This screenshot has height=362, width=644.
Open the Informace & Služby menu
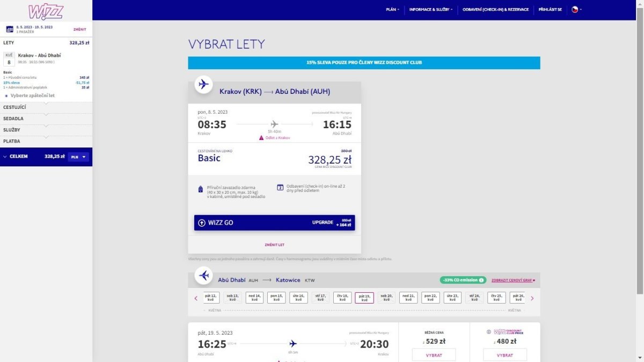coord(430,9)
